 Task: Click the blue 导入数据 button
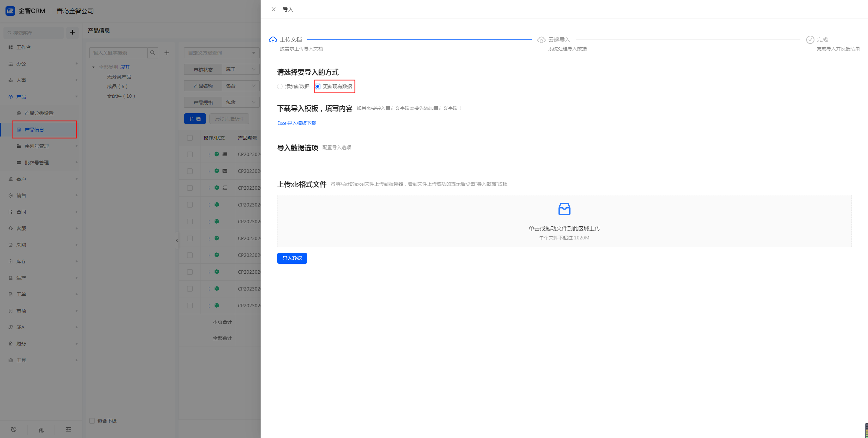(292, 258)
